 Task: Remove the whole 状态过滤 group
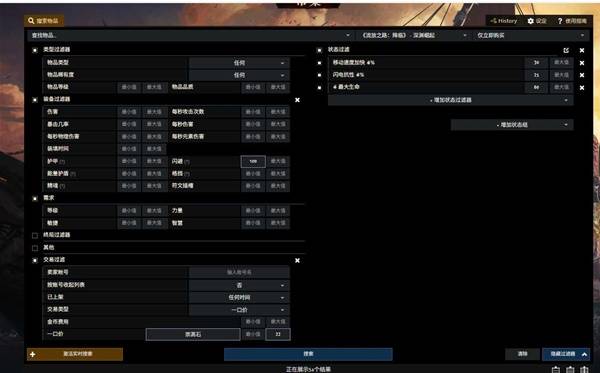click(x=582, y=50)
